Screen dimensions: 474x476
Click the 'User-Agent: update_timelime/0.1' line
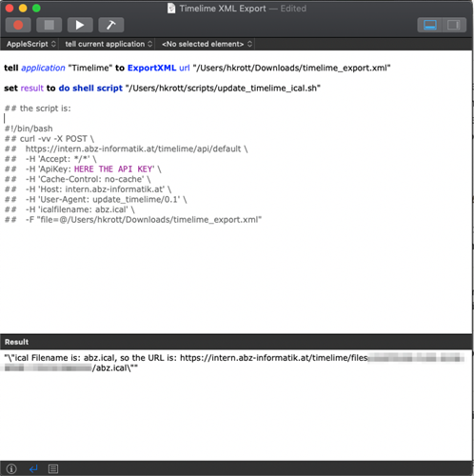pos(96,200)
